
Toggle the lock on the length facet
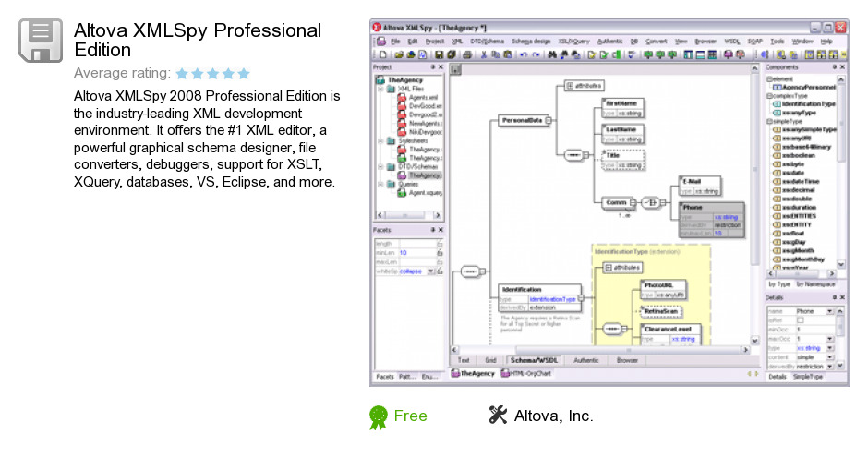(440, 244)
